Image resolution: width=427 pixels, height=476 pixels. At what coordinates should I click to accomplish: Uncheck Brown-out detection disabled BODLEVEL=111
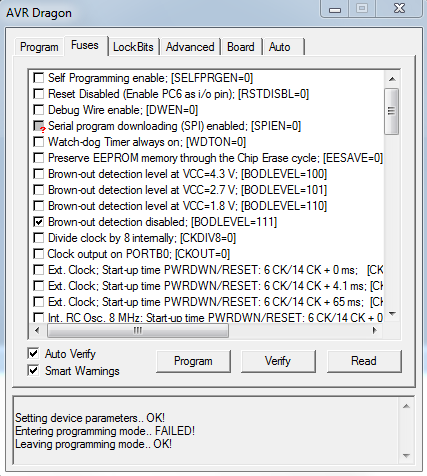click(39, 222)
